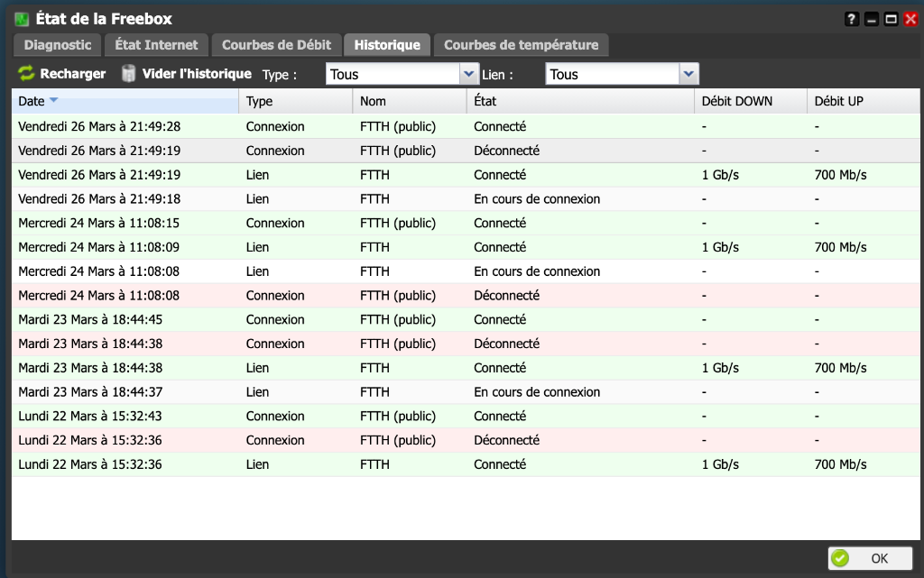
Task: Select row Lundi 22 Mars à 15:32:43
Action: click(466, 416)
